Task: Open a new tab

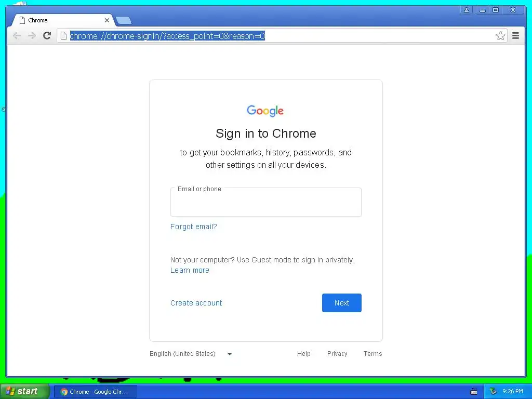Action: pos(124,21)
